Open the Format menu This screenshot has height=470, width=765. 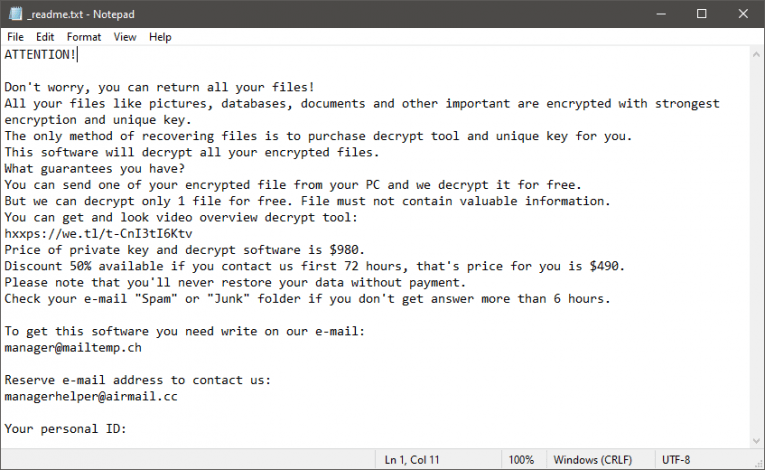(84, 37)
